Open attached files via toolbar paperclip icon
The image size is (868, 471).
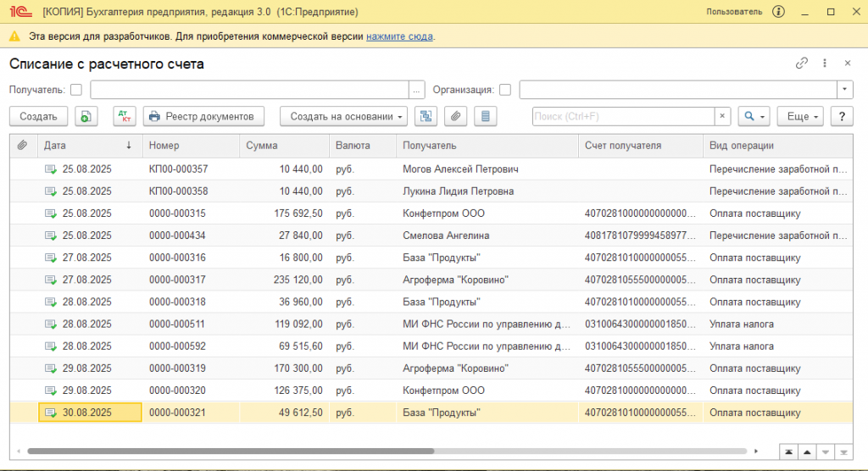(455, 116)
